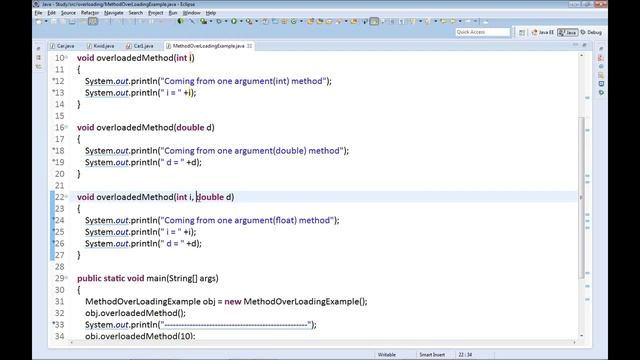
Task: Open the Edit menu
Action: click(x=51, y=13)
